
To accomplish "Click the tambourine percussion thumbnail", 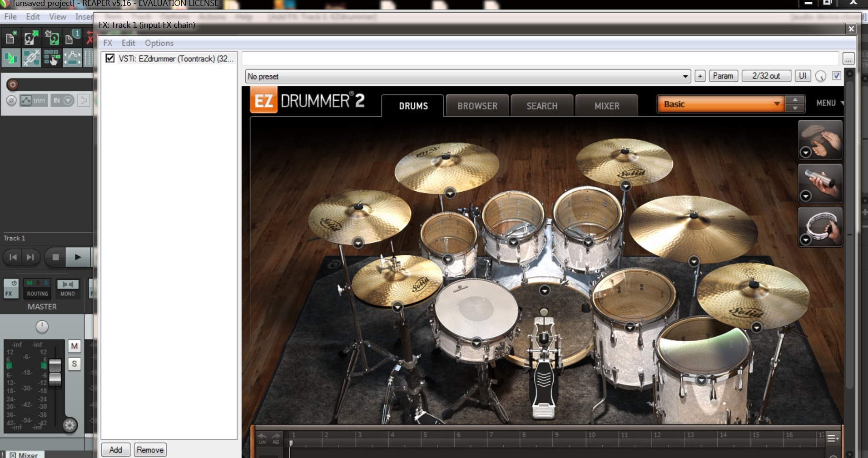I will [820, 227].
